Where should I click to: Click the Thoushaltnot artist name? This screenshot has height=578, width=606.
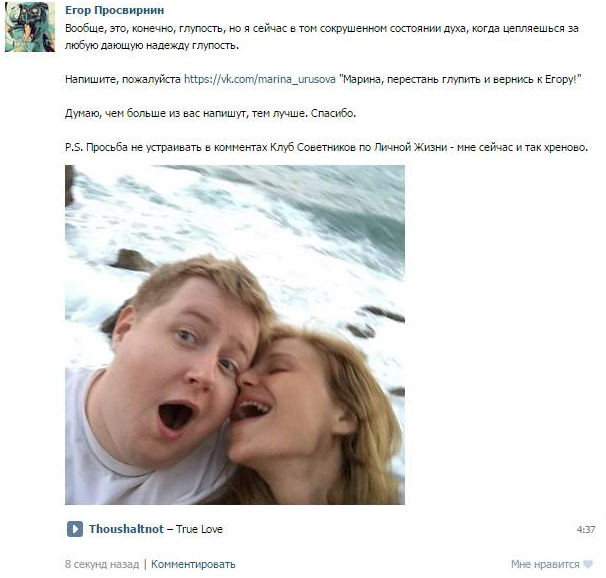coord(126,529)
